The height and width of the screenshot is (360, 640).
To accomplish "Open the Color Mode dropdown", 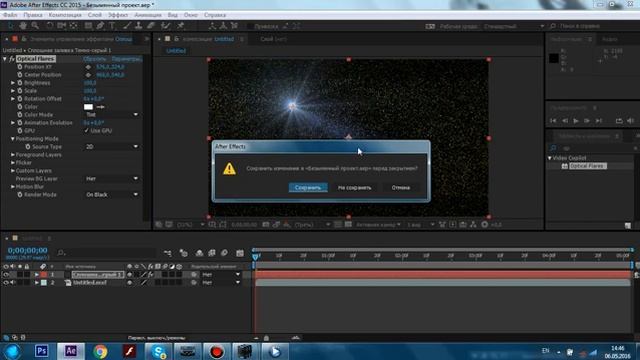I will coord(112,115).
